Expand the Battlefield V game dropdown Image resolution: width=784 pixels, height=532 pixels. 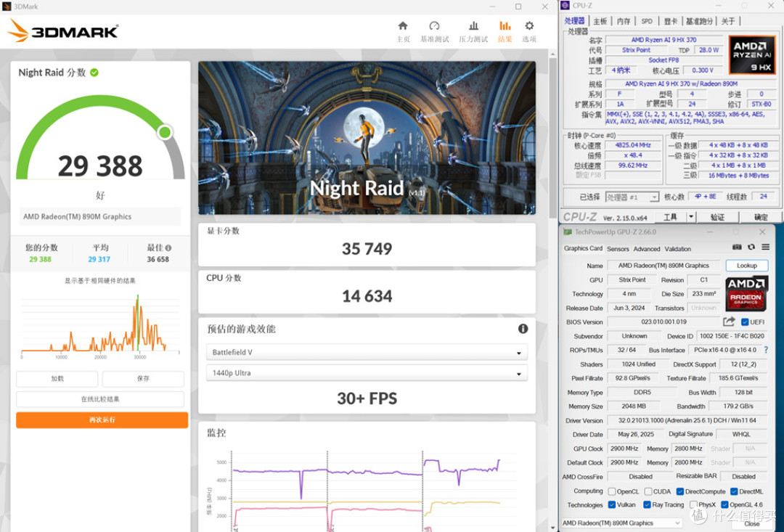[367, 353]
